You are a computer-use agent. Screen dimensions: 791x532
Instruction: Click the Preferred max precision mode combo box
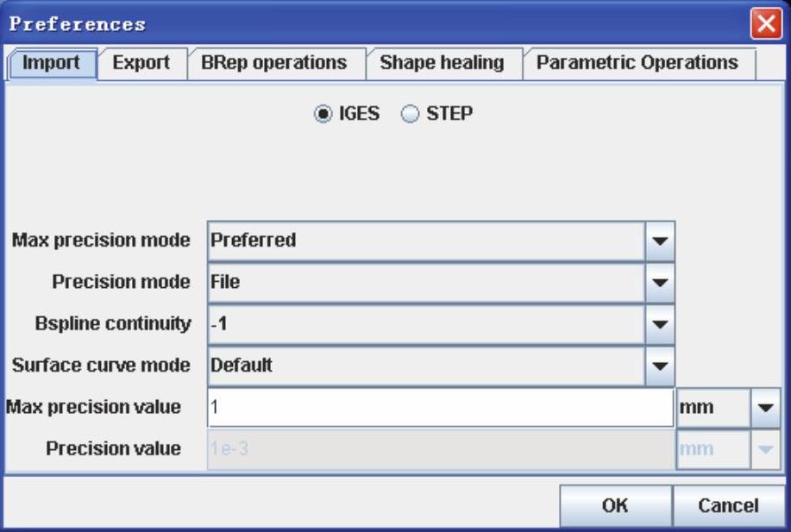pyautogui.click(x=426, y=241)
